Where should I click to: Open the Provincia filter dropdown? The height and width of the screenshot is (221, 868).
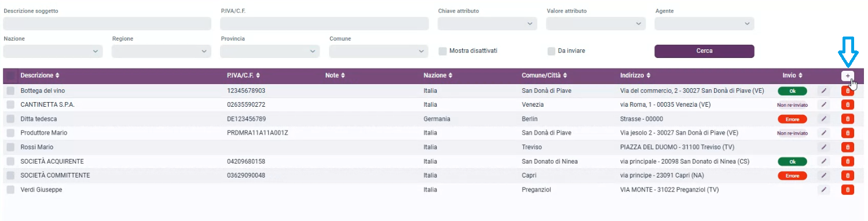click(x=270, y=52)
